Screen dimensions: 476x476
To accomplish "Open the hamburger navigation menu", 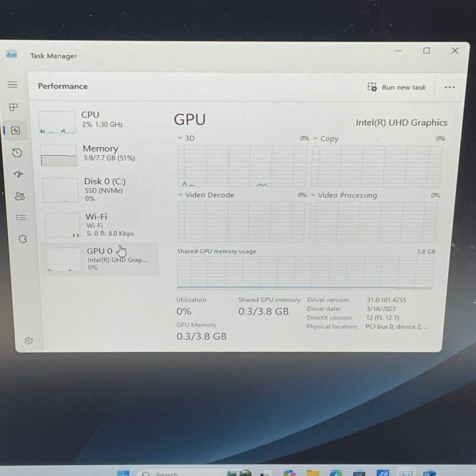I will [x=12, y=85].
